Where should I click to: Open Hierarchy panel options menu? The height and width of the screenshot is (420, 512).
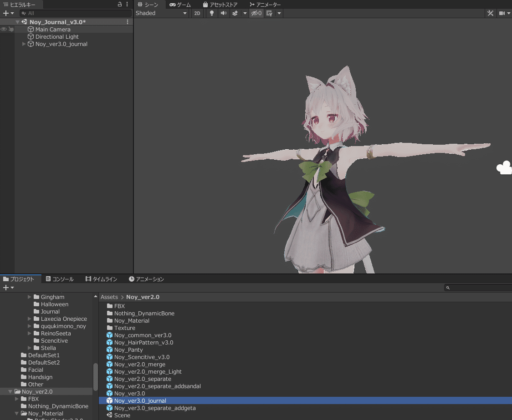[x=127, y=4]
